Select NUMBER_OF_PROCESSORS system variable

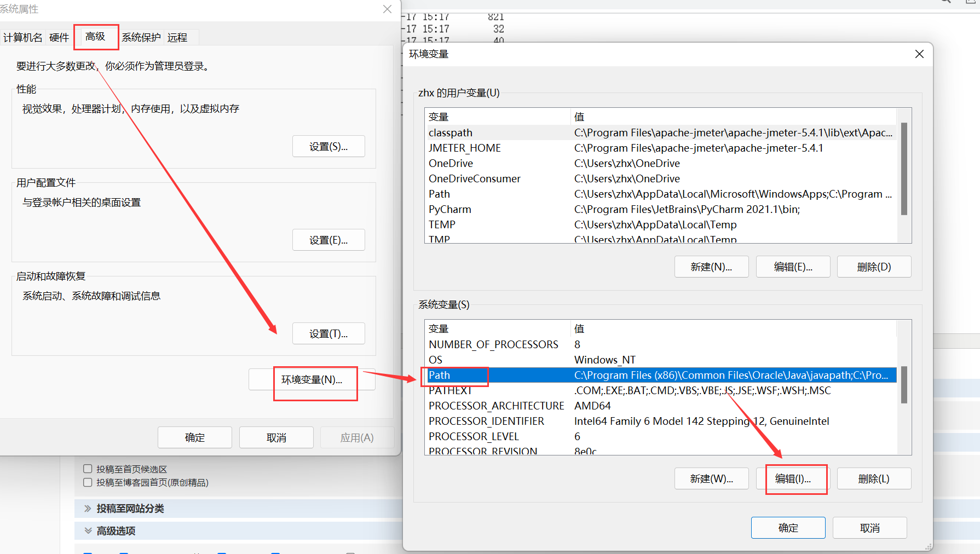pyautogui.click(x=661, y=344)
